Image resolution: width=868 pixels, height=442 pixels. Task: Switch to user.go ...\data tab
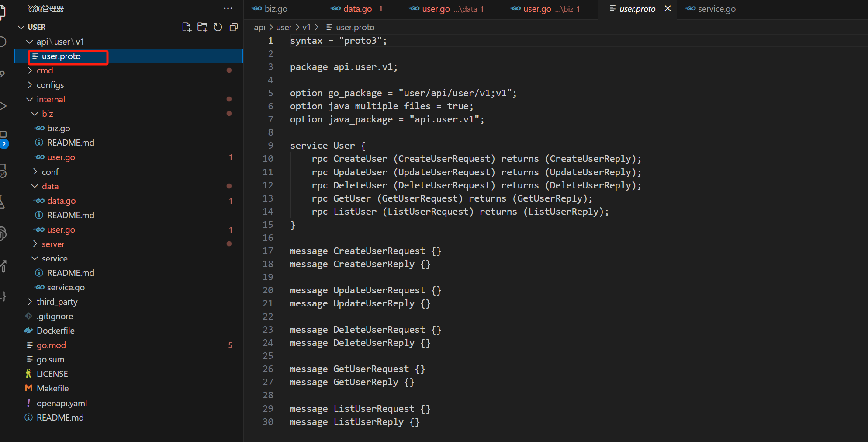(451, 9)
